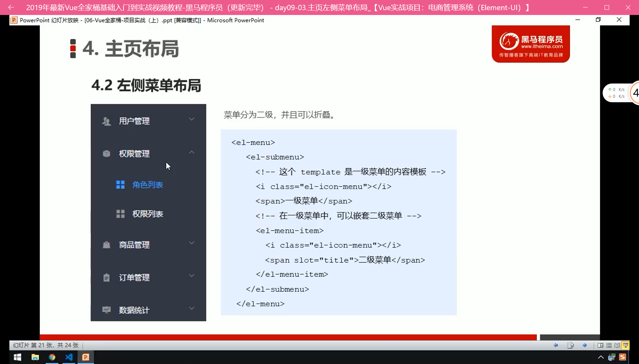This screenshot has height=364, width=639.
Task: Open Chrome from the taskbar
Action: click(x=52, y=357)
